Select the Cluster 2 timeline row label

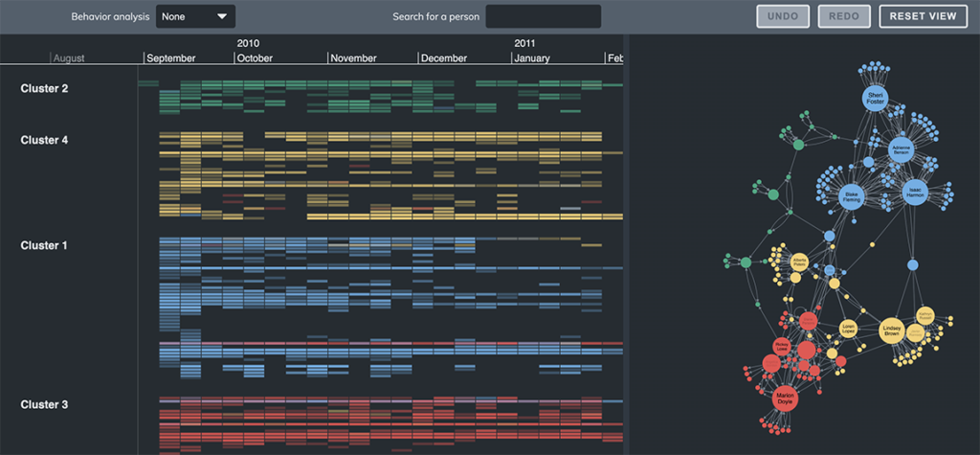pyautogui.click(x=44, y=88)
